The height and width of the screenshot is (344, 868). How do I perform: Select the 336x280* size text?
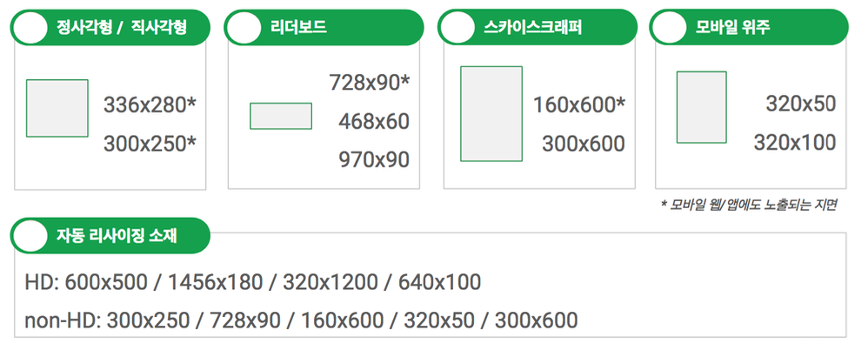tap(150, 105)
